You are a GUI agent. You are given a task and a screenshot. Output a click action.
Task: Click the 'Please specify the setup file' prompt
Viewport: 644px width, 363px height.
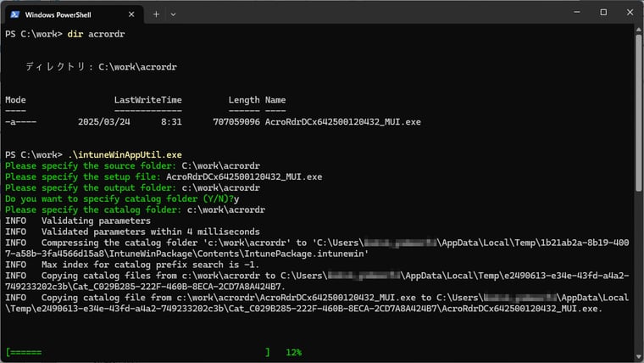(x=83, y=176)
